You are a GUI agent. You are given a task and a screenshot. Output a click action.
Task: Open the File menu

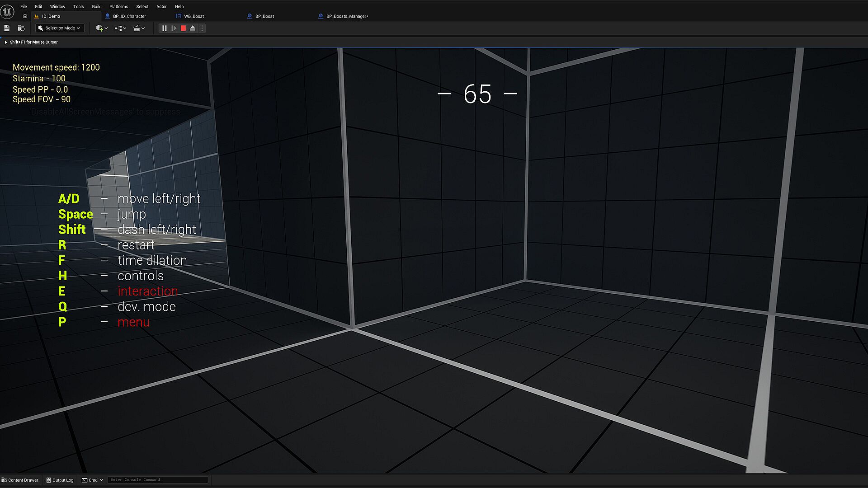[x=24, y=7]
